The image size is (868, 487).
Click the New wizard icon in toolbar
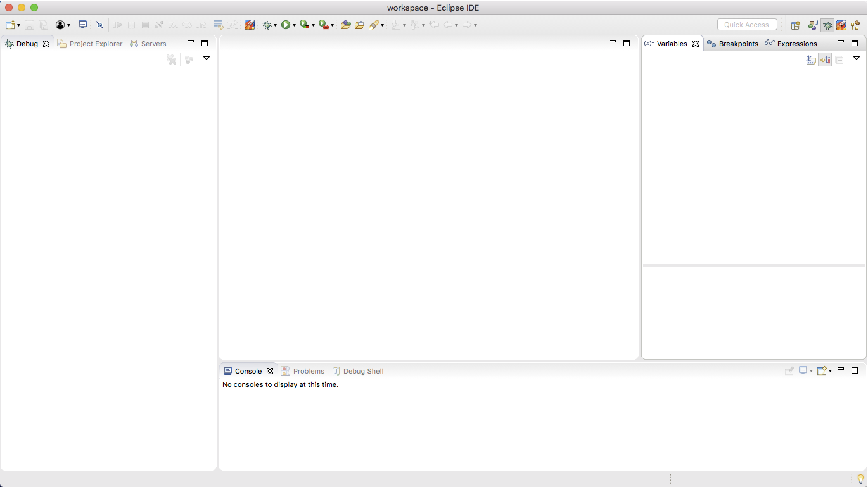point(10,25)
